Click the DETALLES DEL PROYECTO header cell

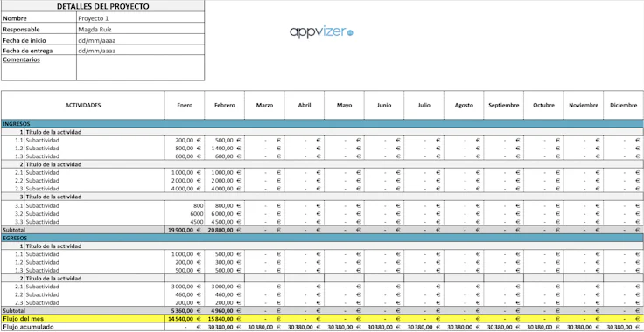[x=102, y=6]
